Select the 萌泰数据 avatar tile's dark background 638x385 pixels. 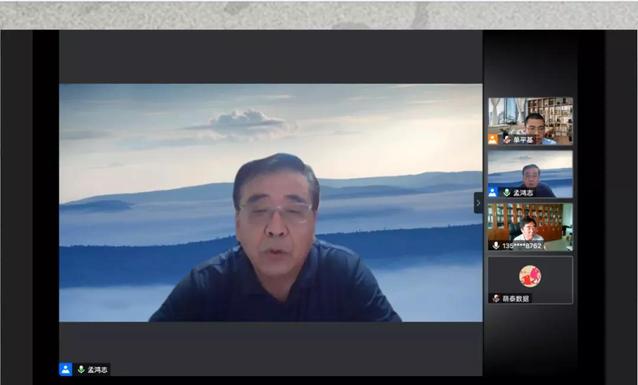(531, 280)
